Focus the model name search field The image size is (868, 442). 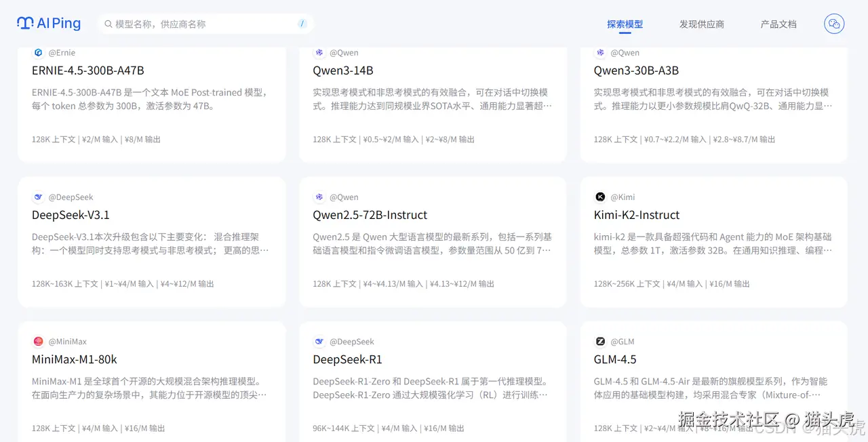(x=205, y=24)
